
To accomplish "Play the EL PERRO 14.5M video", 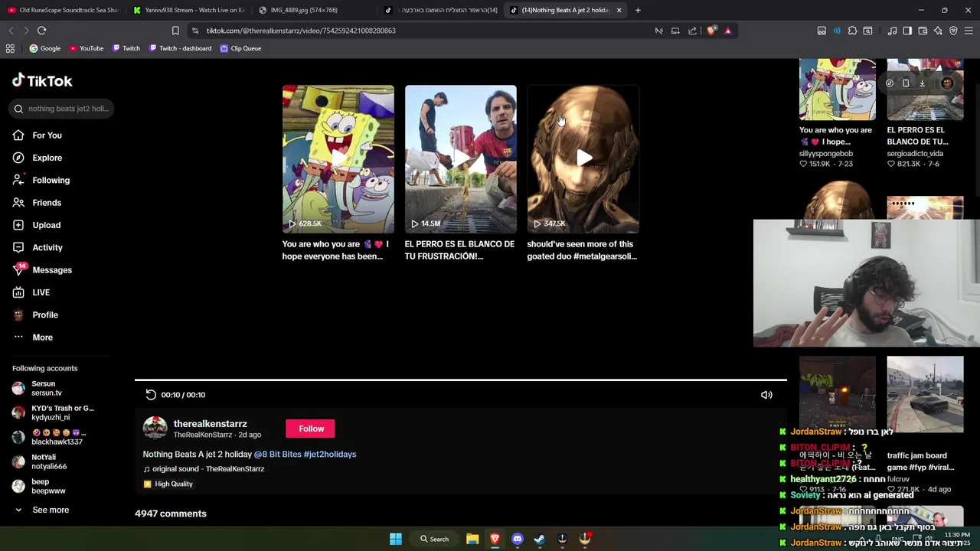I will coord(460,159).
